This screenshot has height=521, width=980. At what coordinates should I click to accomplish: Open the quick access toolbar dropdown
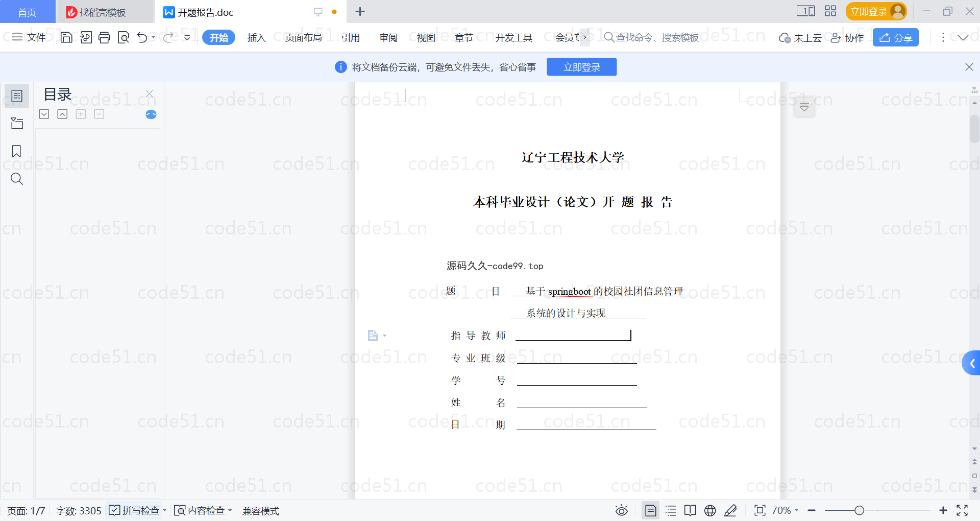click(187, 37)
